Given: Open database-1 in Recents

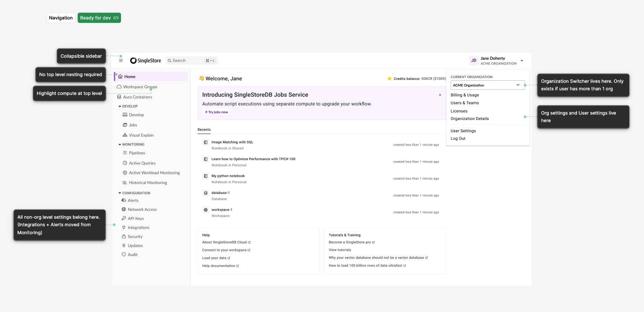Looking at the screenshot, I should point(221,193).
